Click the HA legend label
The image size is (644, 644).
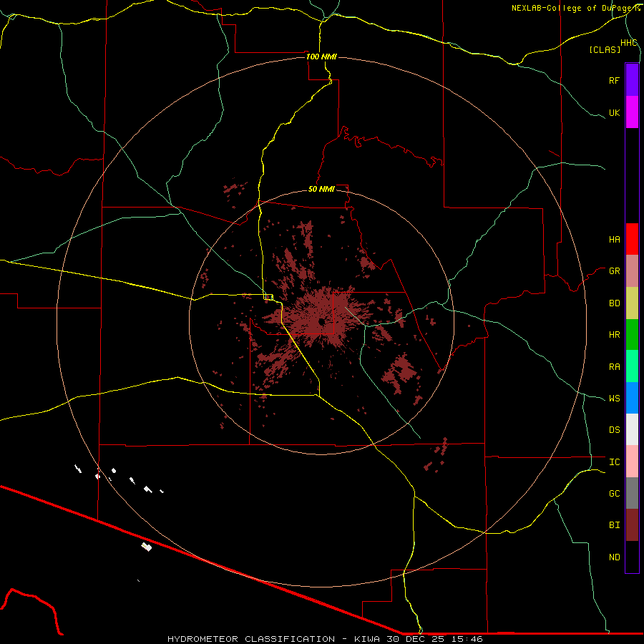614,240
